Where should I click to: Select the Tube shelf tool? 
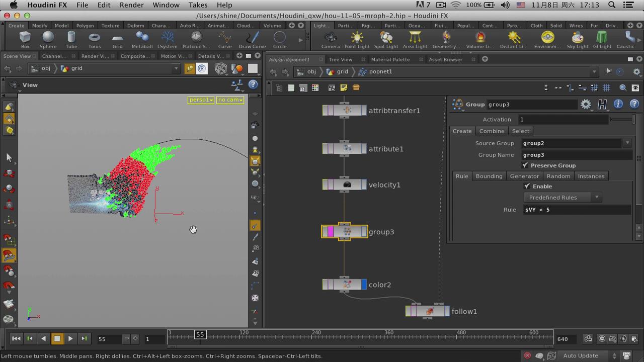(x=71, y=39)
